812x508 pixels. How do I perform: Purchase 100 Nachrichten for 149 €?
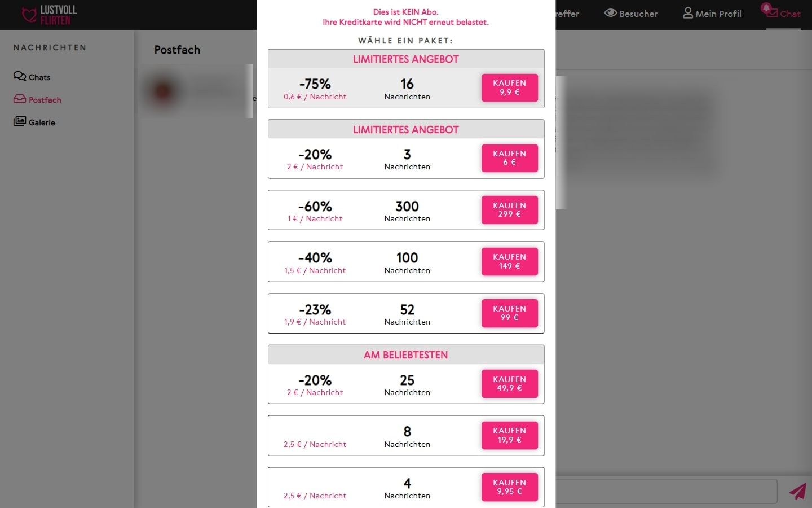coord(509,261)
